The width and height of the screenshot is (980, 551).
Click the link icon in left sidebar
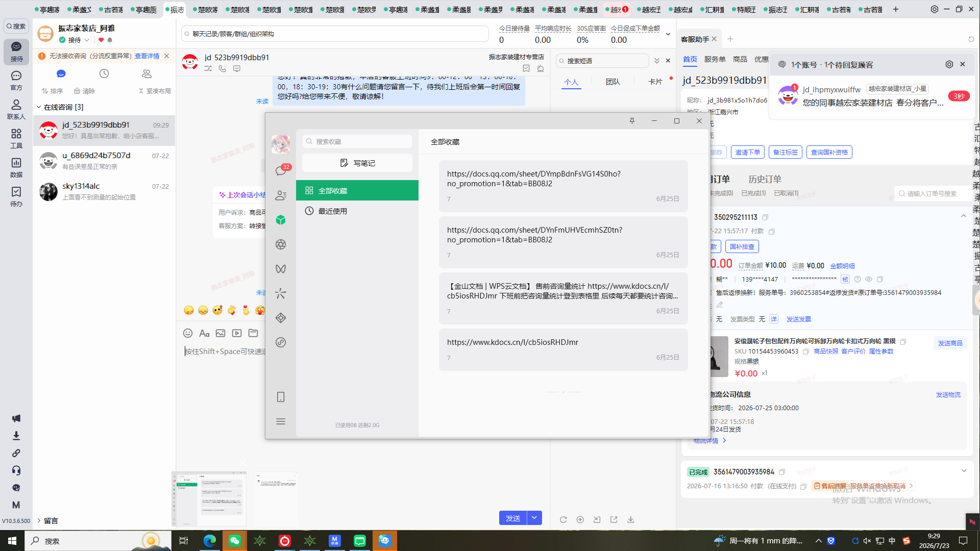[x=16, y=453]
